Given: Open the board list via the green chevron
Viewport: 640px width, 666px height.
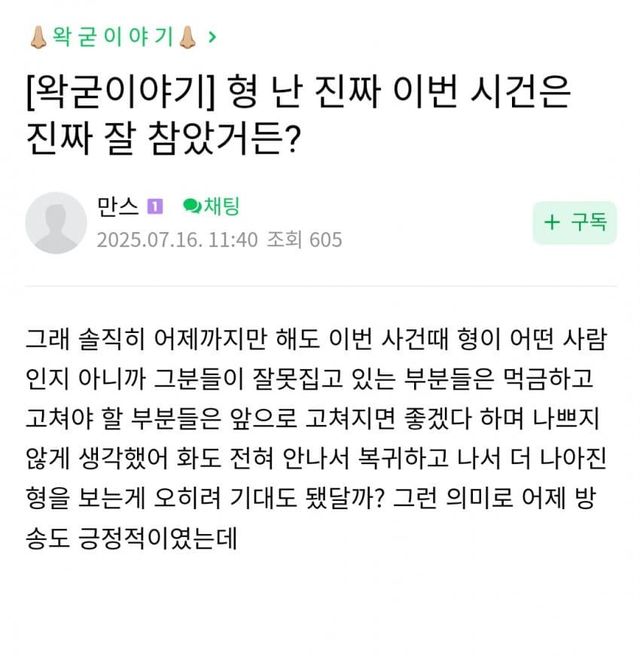Looking at the screenshot, I should pos(211,39).
